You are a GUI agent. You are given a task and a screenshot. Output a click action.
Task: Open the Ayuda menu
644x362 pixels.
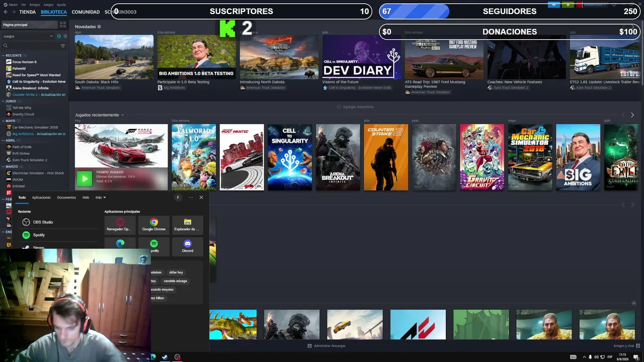click(61, 5)
